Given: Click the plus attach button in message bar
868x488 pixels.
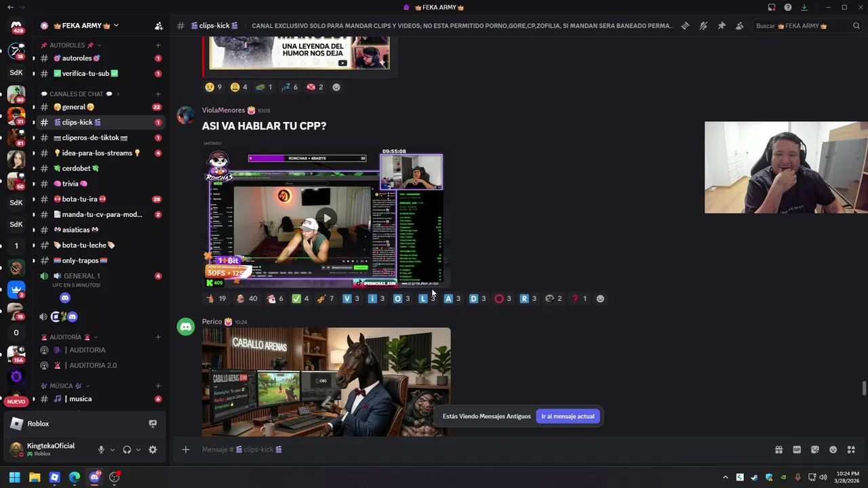Looking at the screenshot, I should click(185, 449).
